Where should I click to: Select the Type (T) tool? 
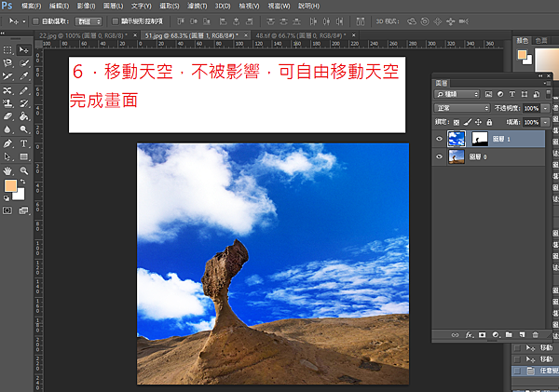[24, 143]
